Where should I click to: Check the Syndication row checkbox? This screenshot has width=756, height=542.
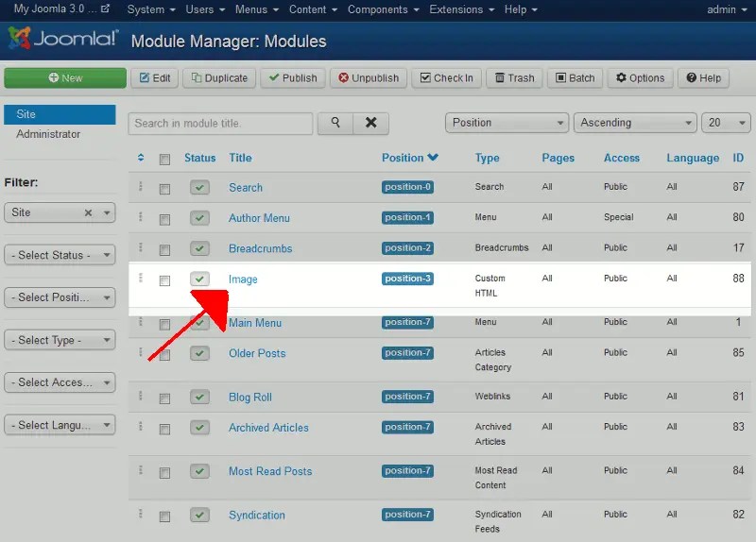pos(164,517)
